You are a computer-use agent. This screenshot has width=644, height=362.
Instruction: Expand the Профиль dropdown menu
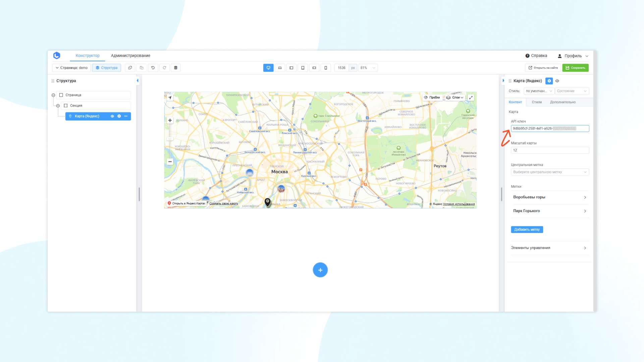tap(573, 56)
